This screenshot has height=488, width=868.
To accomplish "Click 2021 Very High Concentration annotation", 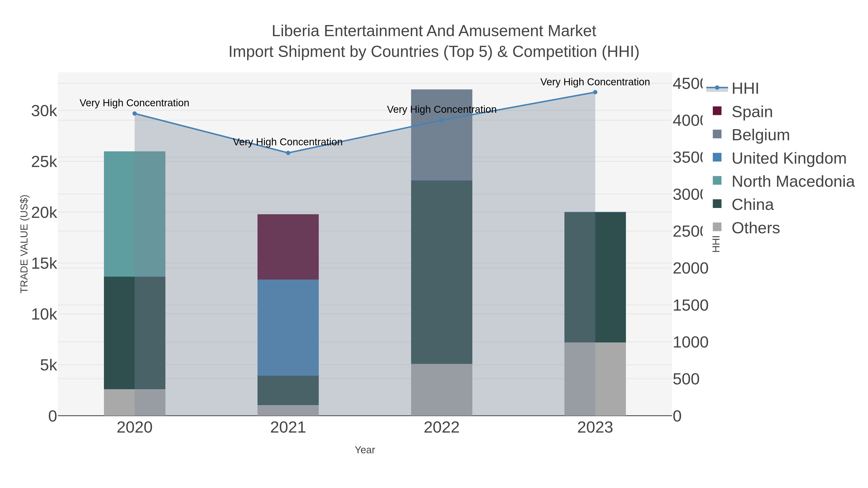I will [288, 142].
